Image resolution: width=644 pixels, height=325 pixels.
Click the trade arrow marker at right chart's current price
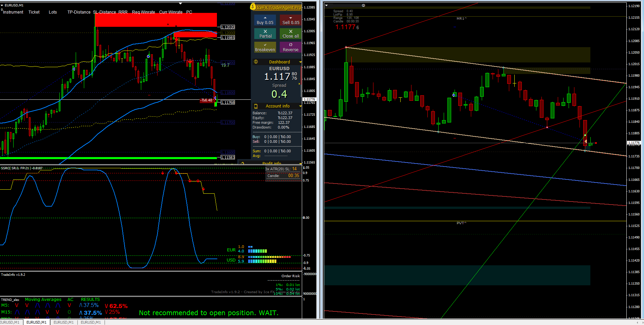click(x=586, y=141)
